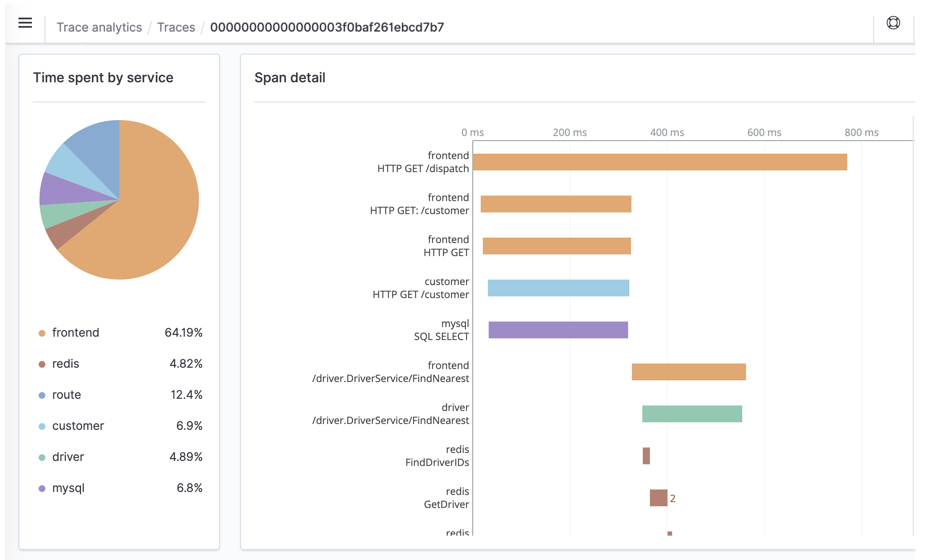Click the driver legend color dot

[41, 457]
